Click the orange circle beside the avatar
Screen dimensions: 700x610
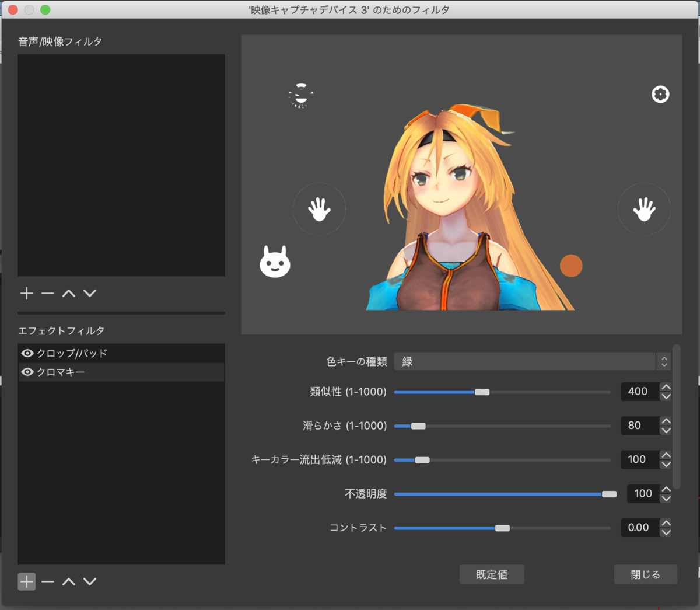coord(571,266)
